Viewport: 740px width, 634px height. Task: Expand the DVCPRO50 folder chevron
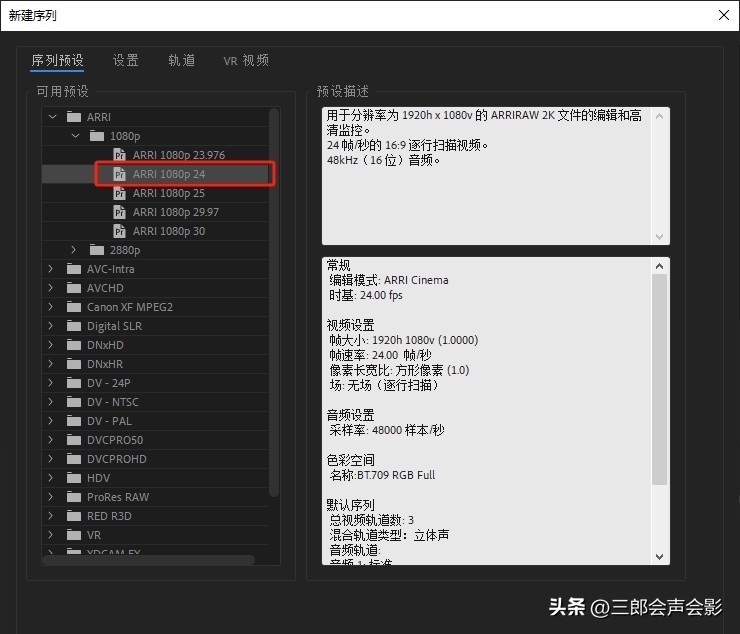tap(50, 440)
